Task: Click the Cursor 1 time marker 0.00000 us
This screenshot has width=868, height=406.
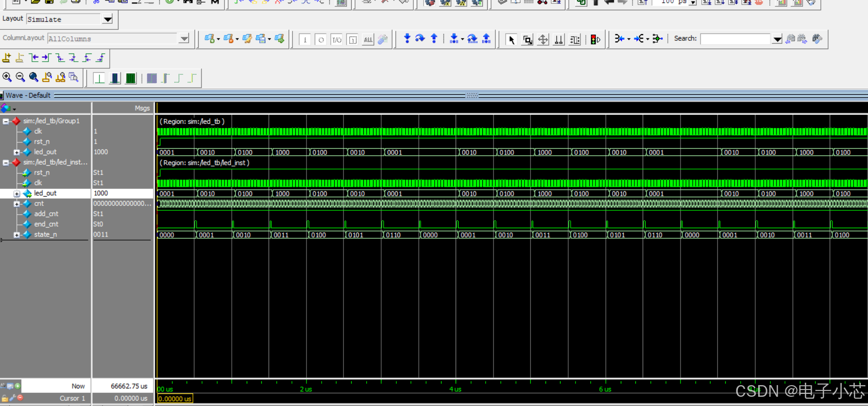Action: [x=175, y=399]
